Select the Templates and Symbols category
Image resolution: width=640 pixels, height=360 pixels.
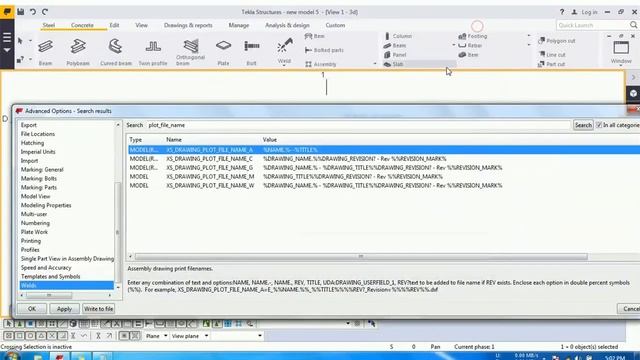[x=50, y=276]
